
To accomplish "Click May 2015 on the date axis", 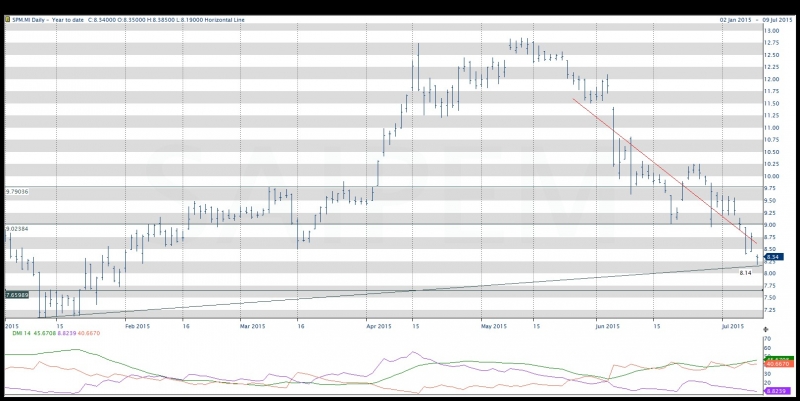I will point(493,326).
